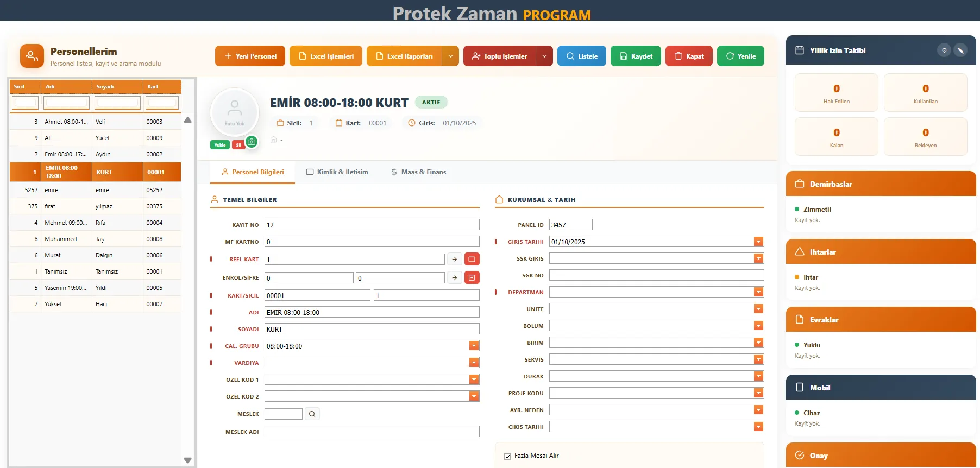The image size is (980, 468).
Task: Switch to the Kimlik & Iletisim tab
Action: [337, 172]
